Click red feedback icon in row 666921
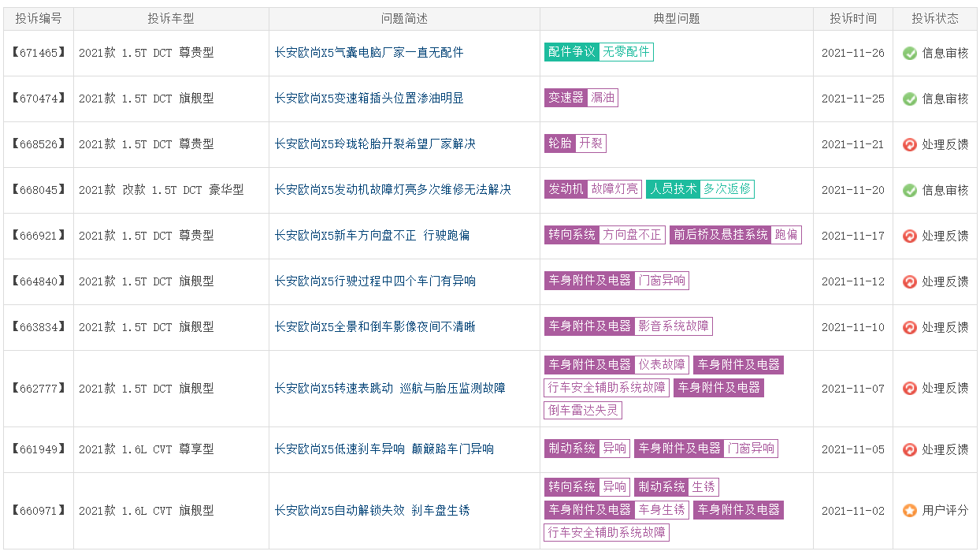This screenshot has height=555, width=980. 910,236
